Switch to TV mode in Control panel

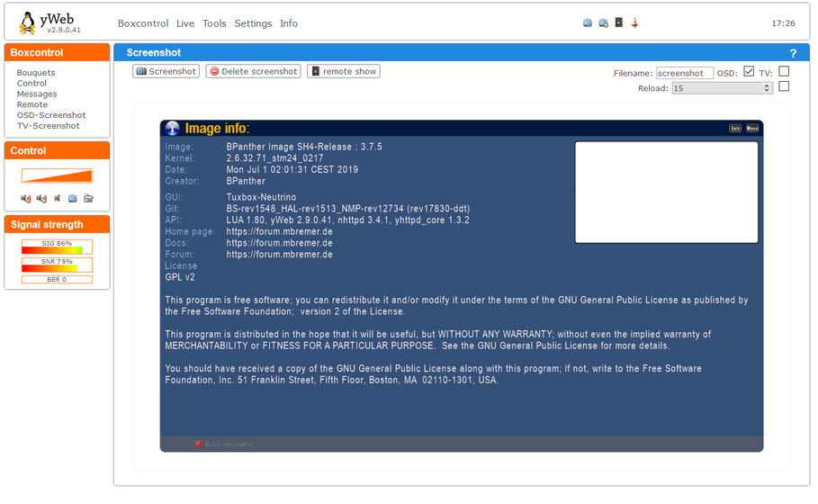click(73, 198)
